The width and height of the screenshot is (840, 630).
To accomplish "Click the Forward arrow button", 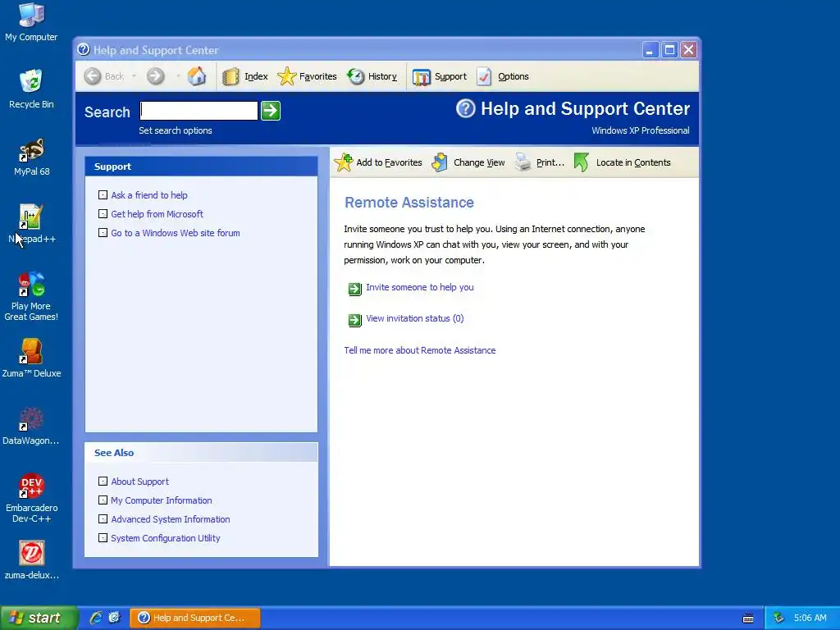I will click(x=156, y=76).
